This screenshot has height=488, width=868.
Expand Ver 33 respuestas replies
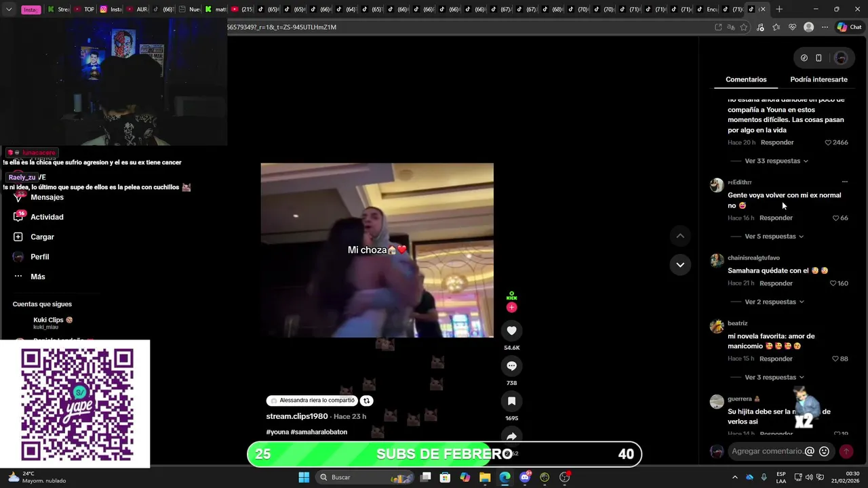click(x=776, y=161)
